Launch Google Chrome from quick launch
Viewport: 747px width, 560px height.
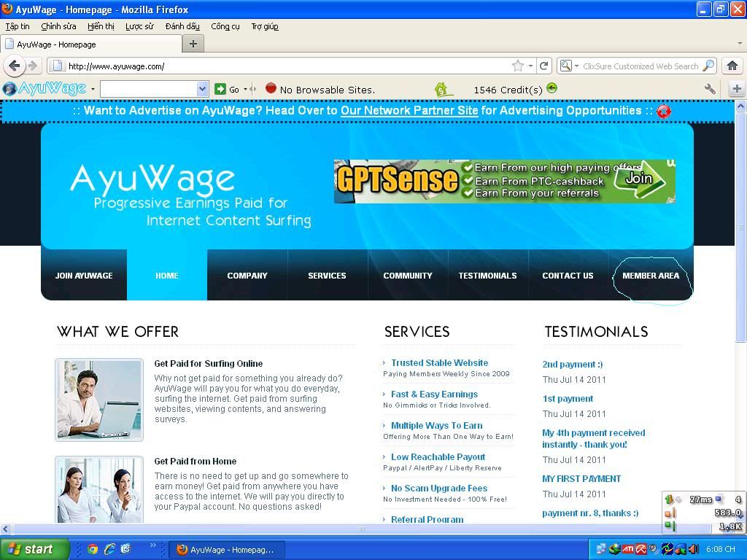pyautogui.click(x=93, y=549)
